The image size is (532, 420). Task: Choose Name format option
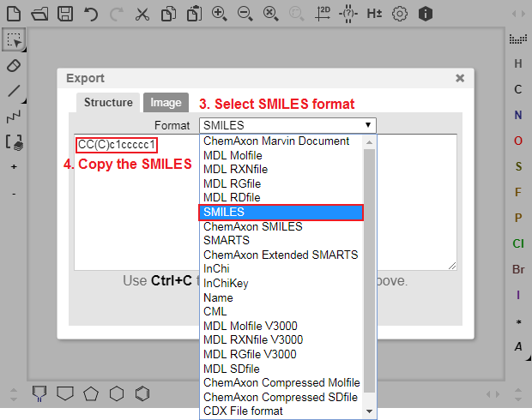(x=281, y=298)
